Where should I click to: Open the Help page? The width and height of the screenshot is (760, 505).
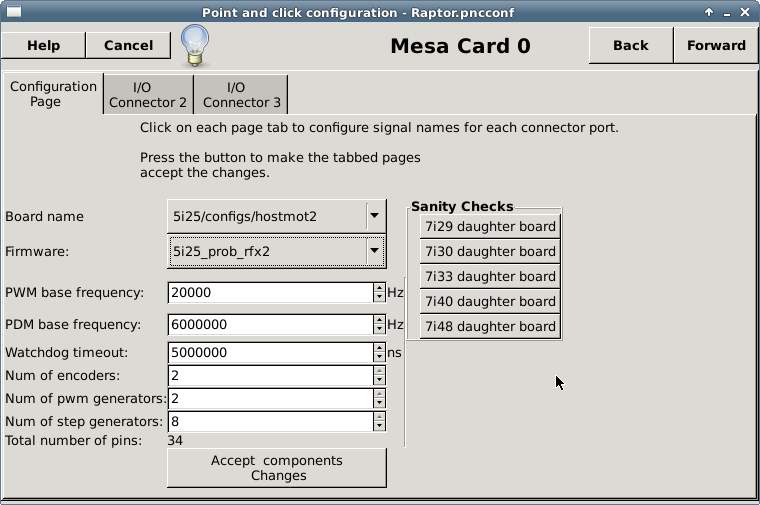(44, 46)
